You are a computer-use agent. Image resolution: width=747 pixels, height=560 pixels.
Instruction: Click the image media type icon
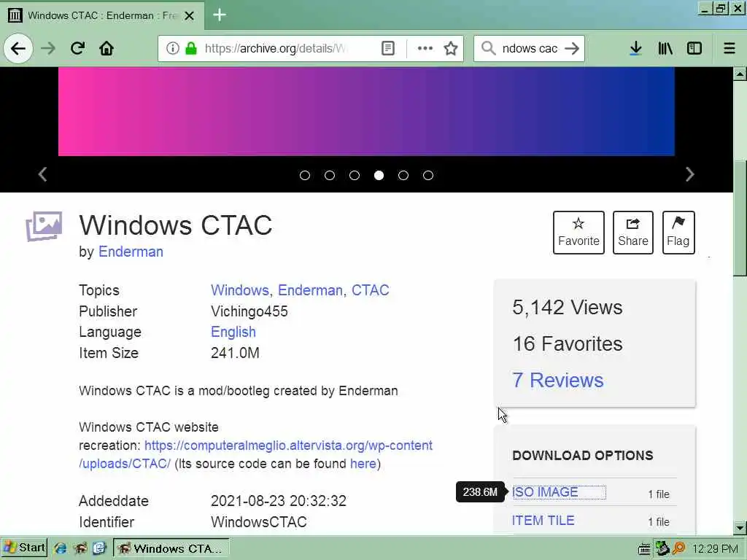click(x=44, y=226)
